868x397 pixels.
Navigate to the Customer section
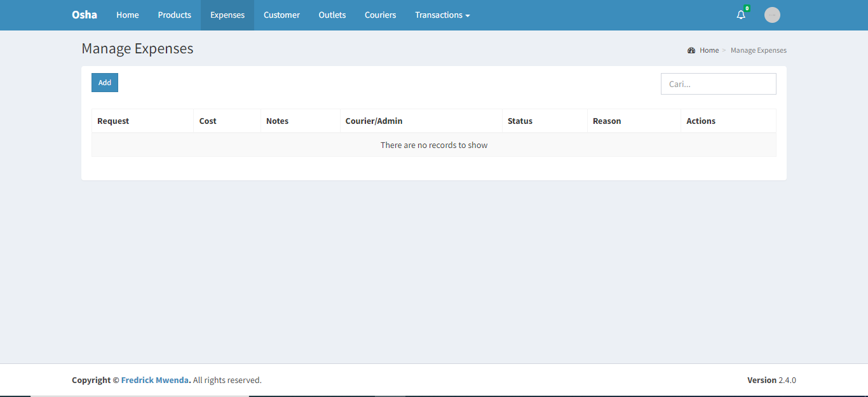(x=281, y=15)
